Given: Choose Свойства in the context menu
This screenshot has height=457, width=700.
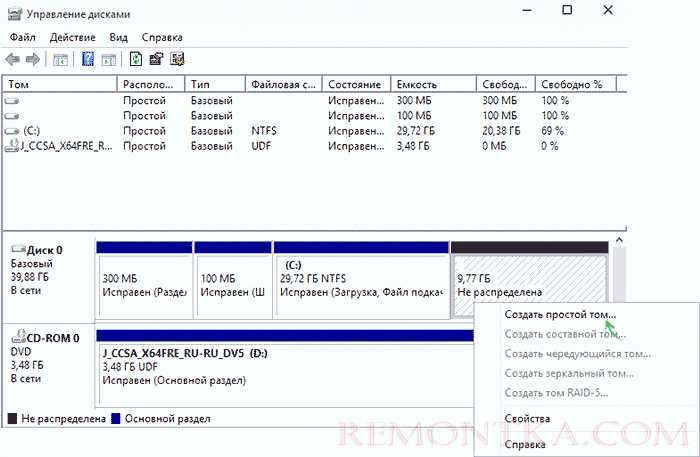Looking at the screenshot, I should [x=527, y=419].
